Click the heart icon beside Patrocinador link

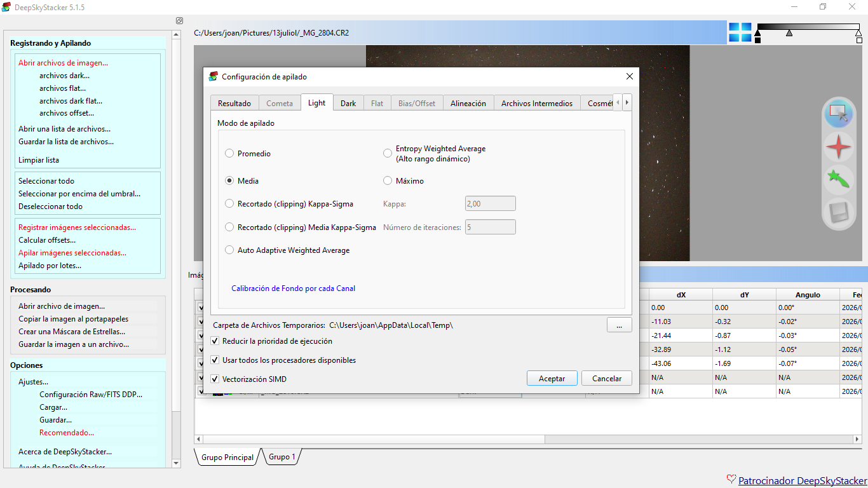731,480
